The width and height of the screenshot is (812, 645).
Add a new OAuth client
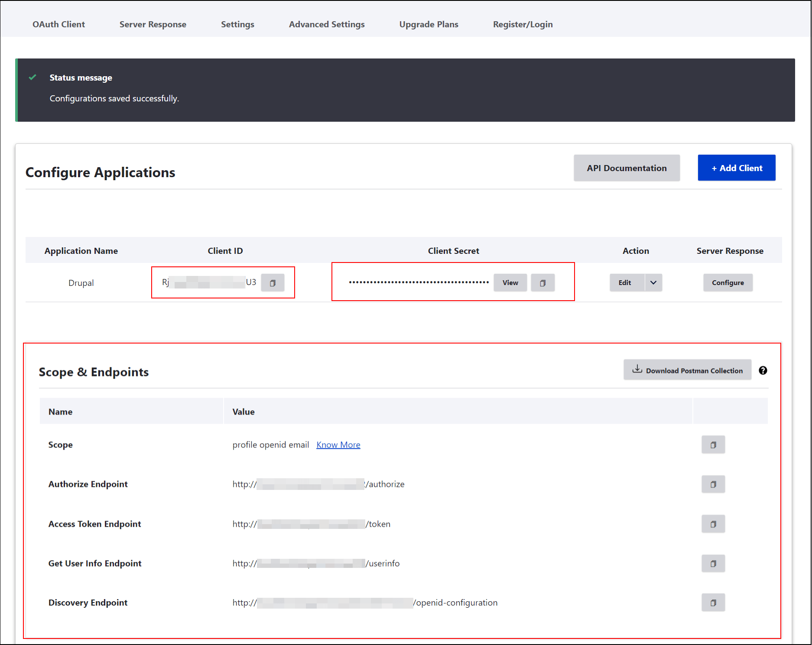pos(736,168)
